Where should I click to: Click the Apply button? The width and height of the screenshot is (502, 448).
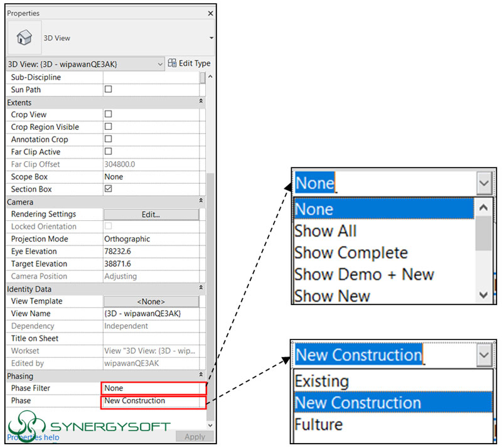pos(195,436)
